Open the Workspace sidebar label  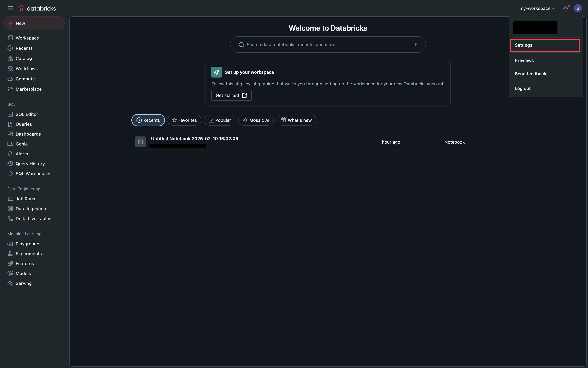click(27, 38)
